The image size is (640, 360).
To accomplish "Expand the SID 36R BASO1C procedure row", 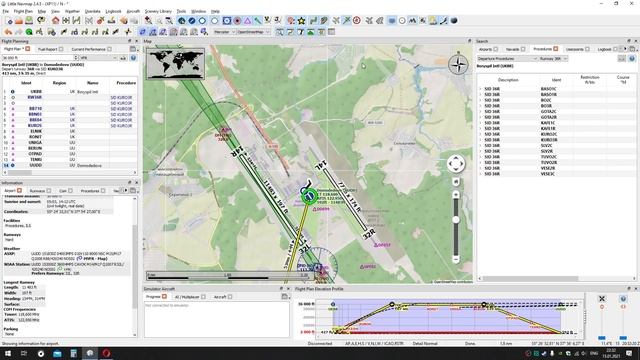I will click(480, 89).
